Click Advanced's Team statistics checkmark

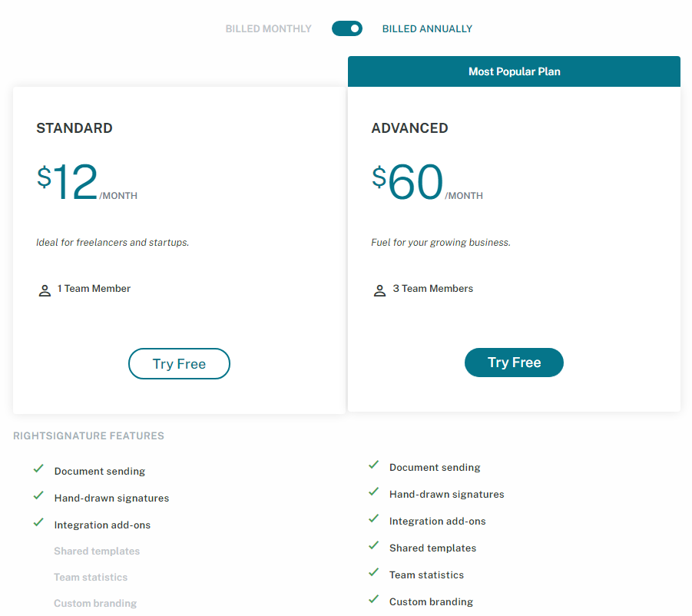click(x=374, y=572)
